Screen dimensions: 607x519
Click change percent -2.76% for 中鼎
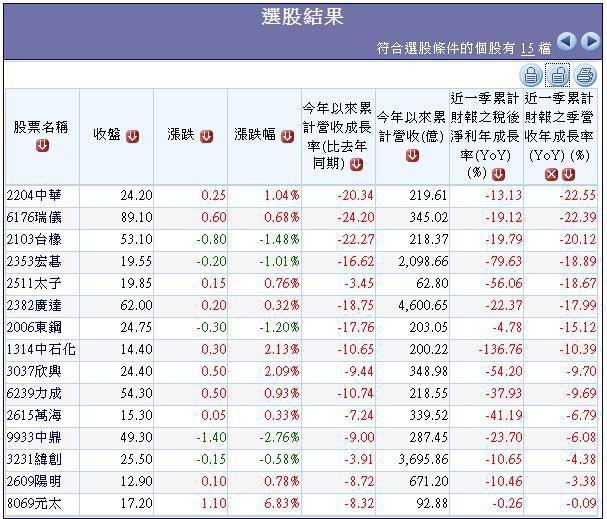click(279, 438)
